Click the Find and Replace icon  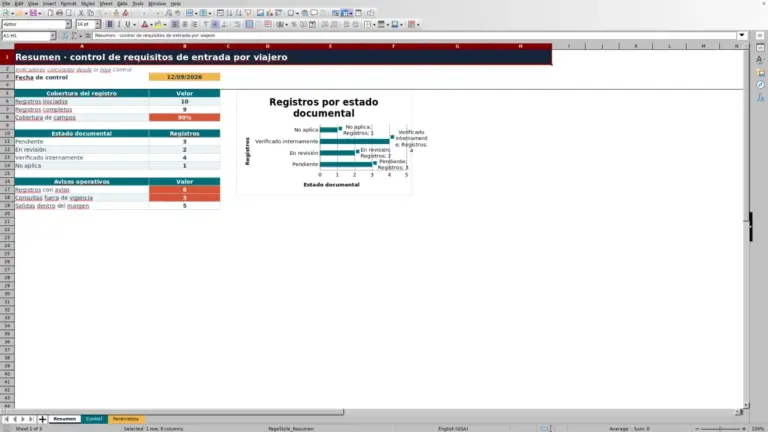168,13
